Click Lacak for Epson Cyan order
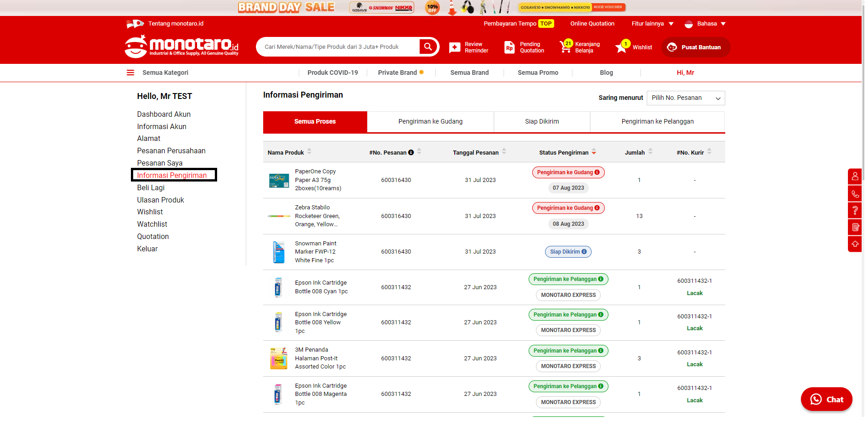Screen dimensions: 868x426 pos(694,293)
